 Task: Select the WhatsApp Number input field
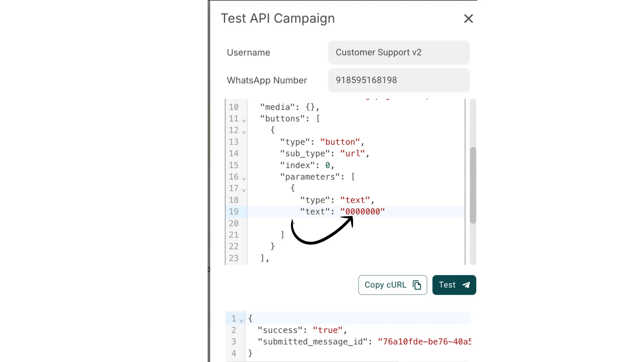click(x=399, y=80)
